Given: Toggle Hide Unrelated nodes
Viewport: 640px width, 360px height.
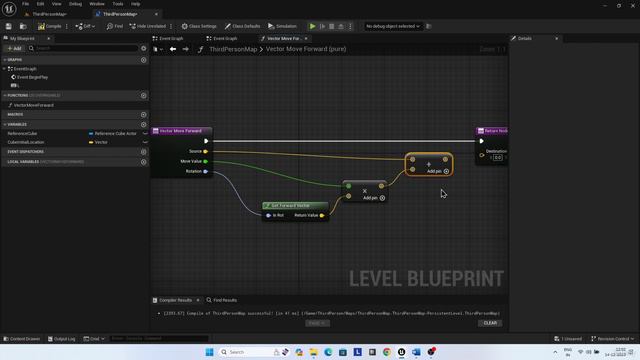Looking at the screenshot, I should click(148, 26).
